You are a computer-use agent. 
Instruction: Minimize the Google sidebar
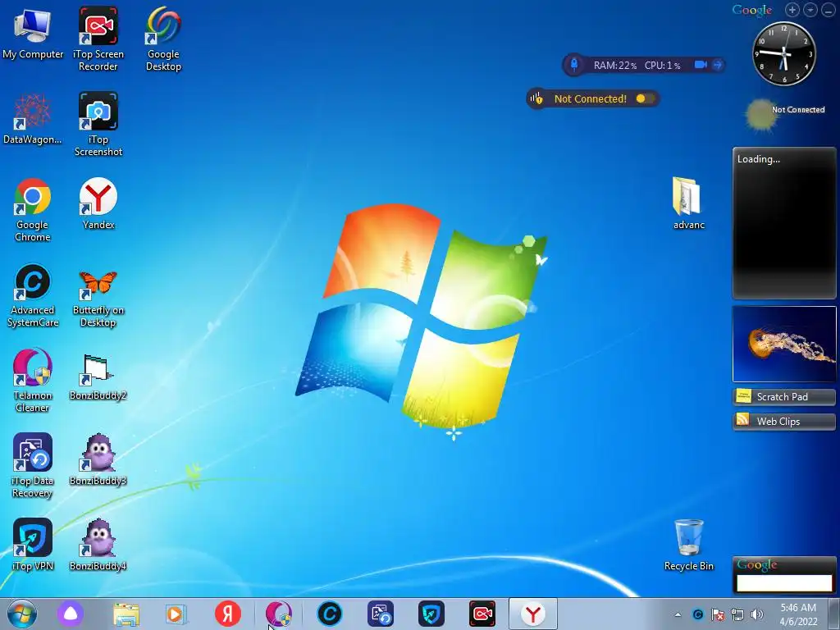[x=829, y=10]
